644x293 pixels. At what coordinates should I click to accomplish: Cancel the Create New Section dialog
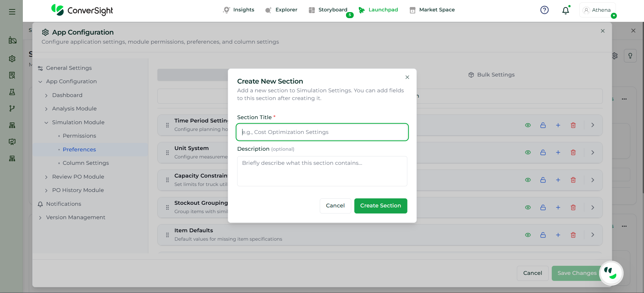pos(335,206)
